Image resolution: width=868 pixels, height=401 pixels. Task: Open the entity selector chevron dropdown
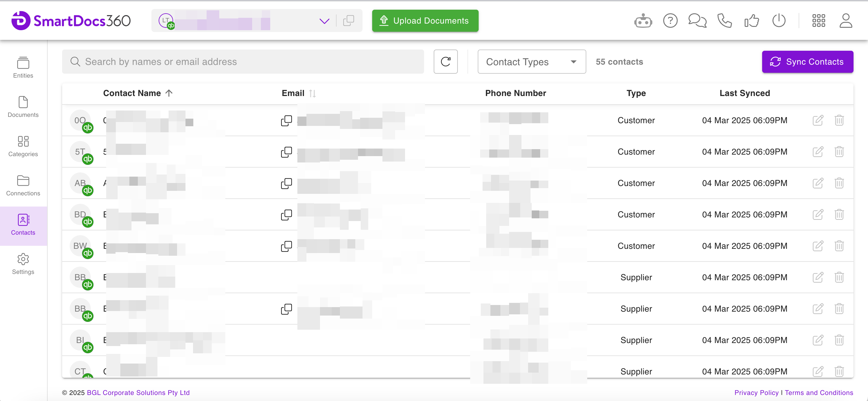click(x=324, y=21)
